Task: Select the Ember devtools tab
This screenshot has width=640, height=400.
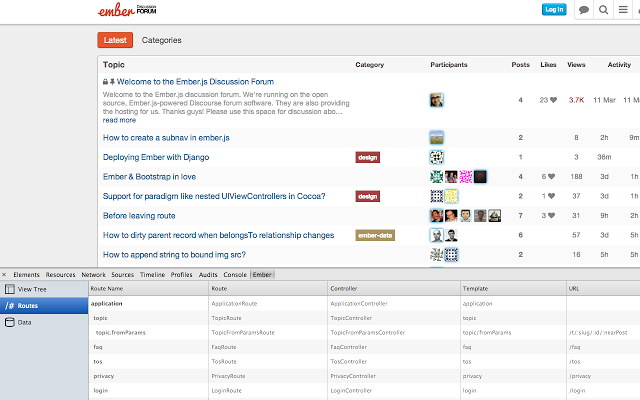Action: click(262, 275)
